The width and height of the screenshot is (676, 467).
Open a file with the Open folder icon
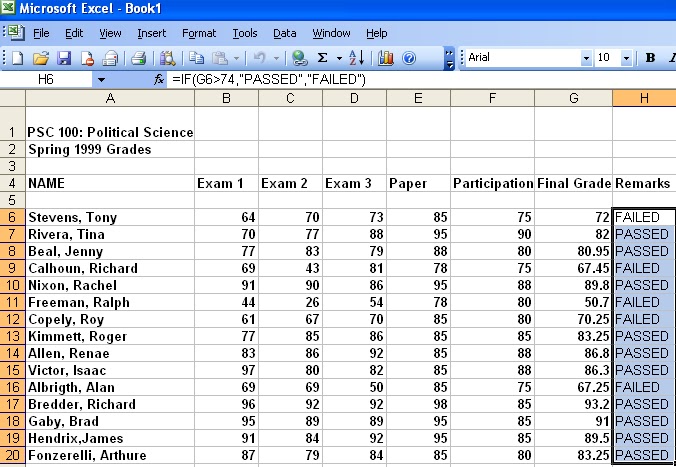click(41, 58)
